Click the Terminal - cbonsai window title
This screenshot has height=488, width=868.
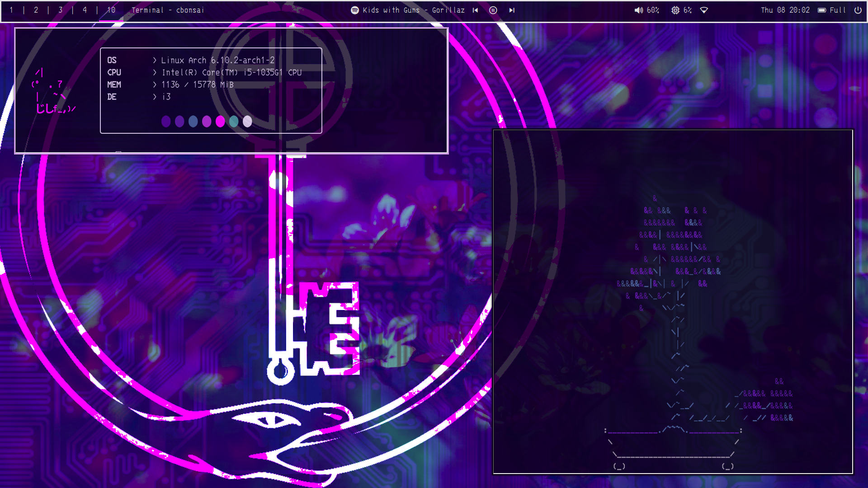coord(168,10)
